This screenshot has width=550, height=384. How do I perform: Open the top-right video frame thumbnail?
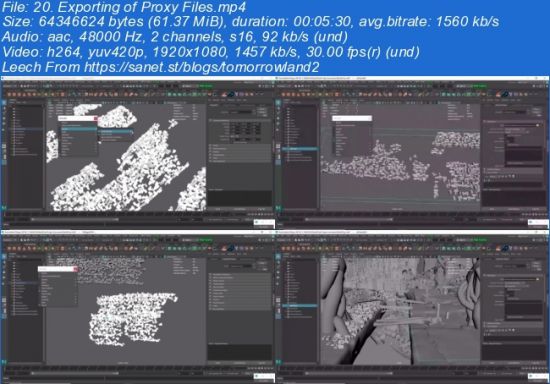(412, 153)
